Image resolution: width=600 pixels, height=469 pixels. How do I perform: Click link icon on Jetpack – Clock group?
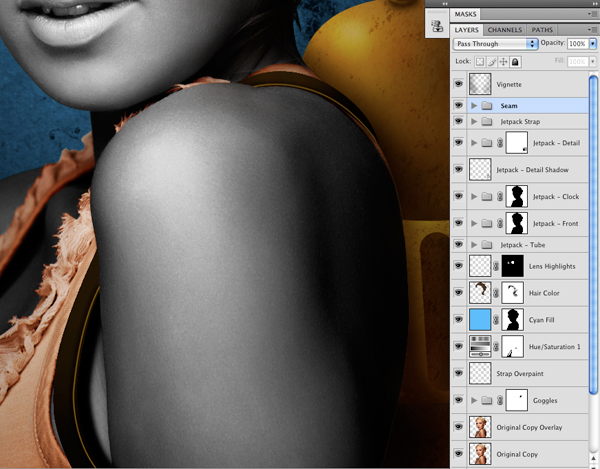499,197
